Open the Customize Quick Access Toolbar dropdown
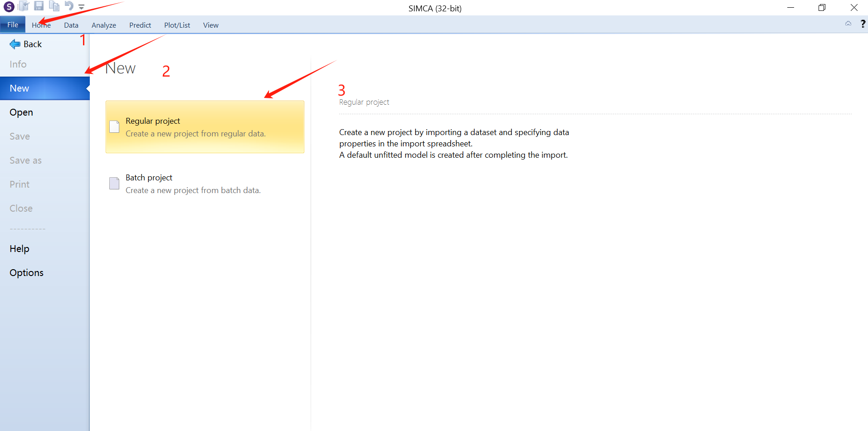Screen dimensions: 868x431 tap(82, 7)
